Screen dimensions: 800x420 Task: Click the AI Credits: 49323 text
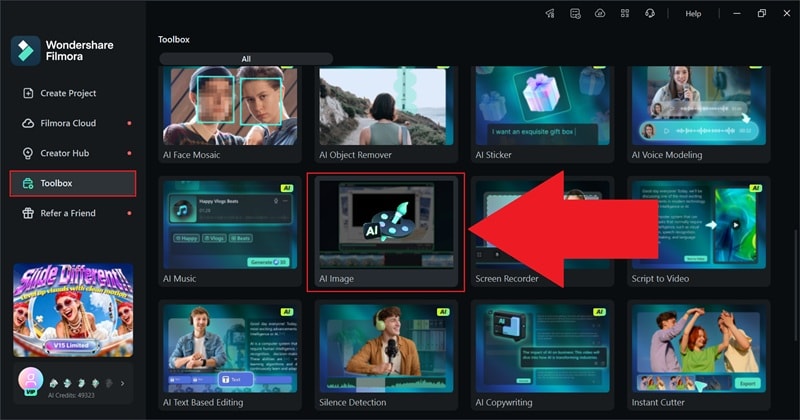[71, 395]
